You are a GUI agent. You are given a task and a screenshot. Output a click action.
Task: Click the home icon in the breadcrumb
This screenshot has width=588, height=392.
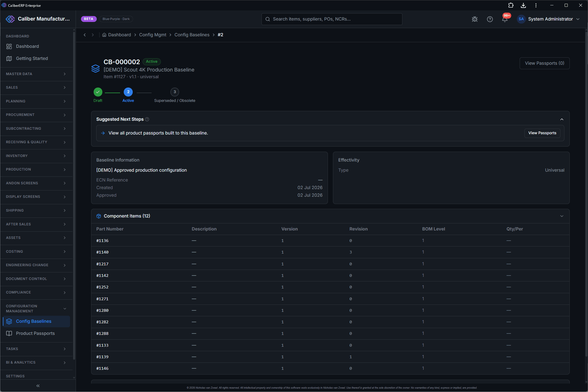pyautogui.click(x=104, y=35)
